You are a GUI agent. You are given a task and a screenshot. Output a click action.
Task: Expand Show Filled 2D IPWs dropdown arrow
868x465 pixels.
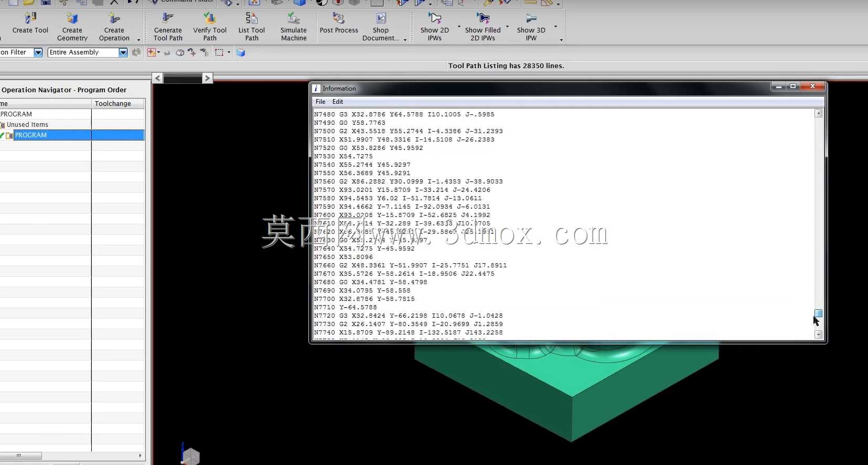(507, 27)
